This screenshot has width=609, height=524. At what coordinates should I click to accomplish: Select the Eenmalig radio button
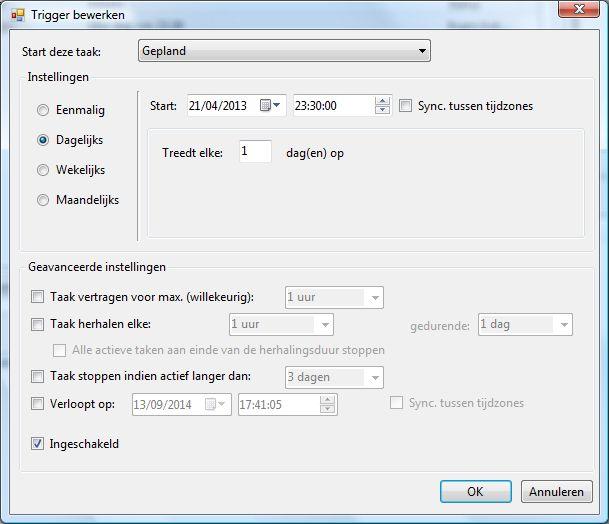[x=43, y=110]
